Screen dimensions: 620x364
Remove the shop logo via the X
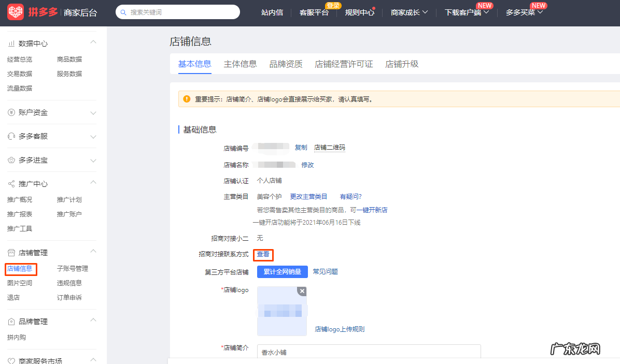(302, 291)
